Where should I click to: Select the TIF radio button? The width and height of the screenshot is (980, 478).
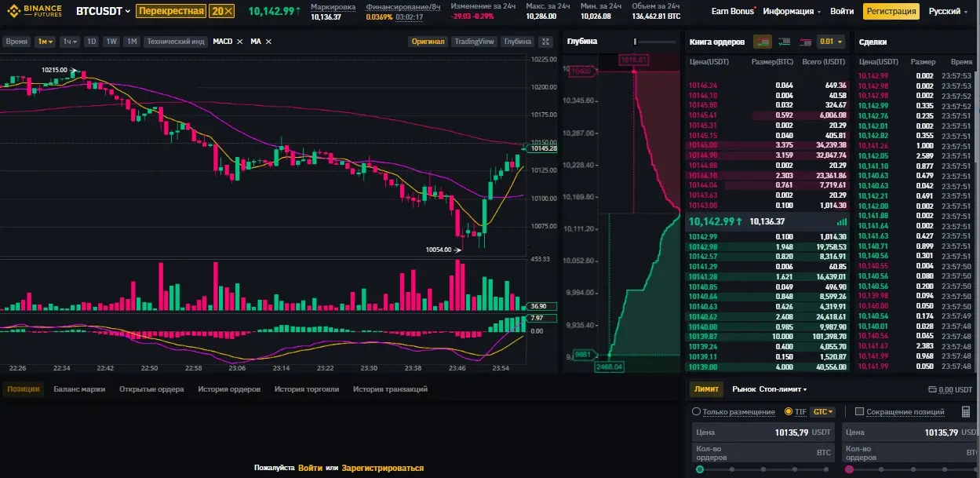(789, 411)
